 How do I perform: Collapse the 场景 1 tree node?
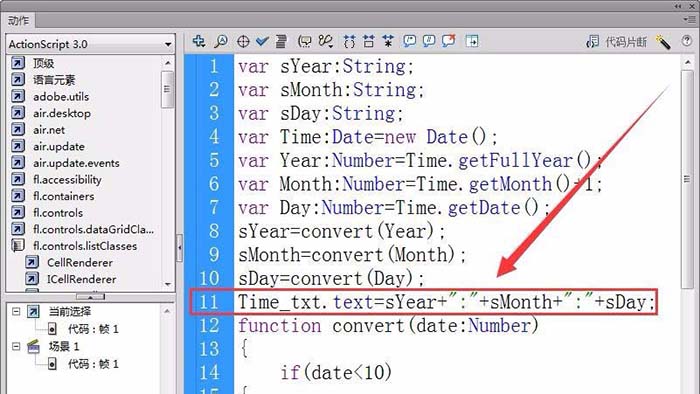click(16, 346)
